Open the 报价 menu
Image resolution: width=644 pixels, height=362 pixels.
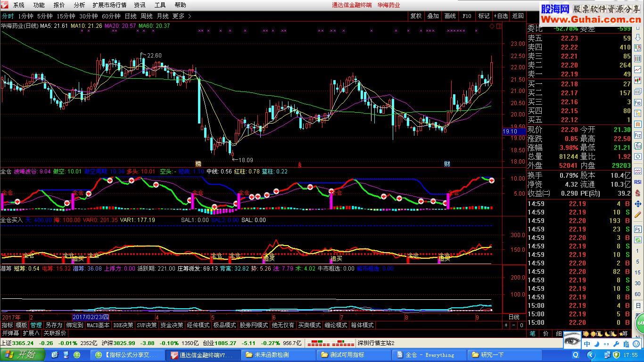tap(59, 5)
